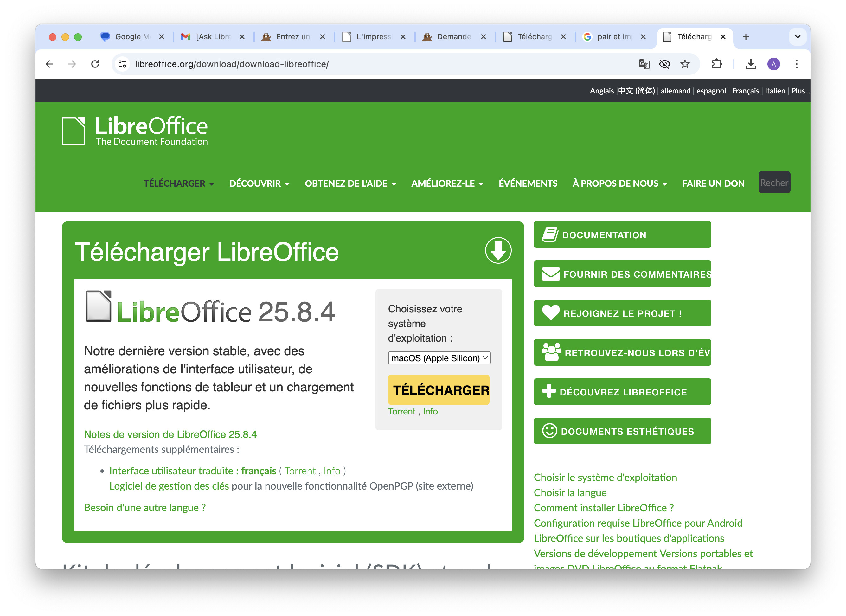Click the Recherche search field
Screen dimensions: 846x616
pyautogui.click(x=774, y=183)
